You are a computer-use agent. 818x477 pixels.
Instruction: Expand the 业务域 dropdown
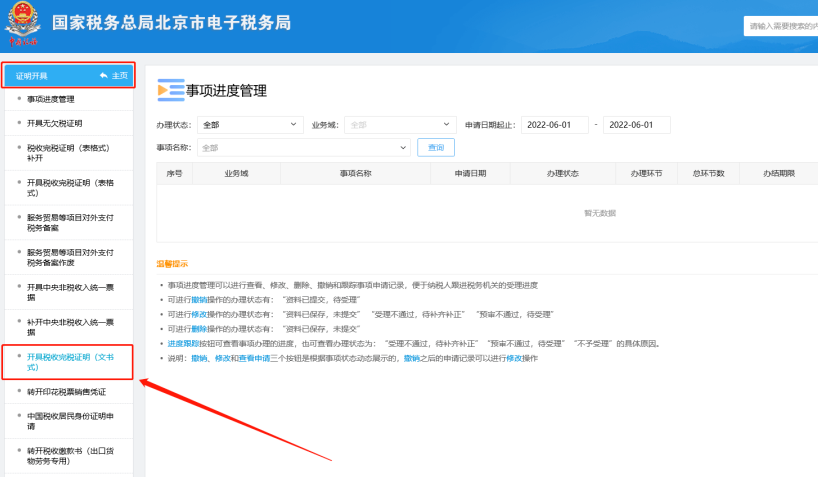(x=400, y=125)
